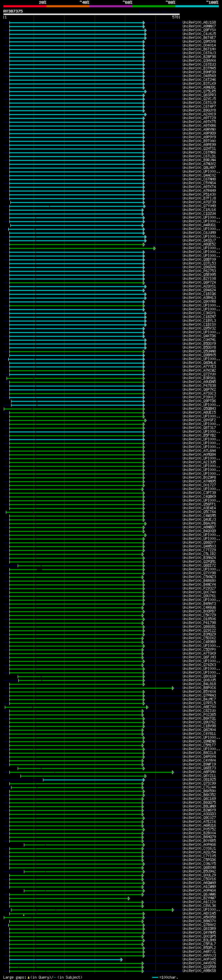Select hit label UniRef100_Q6EE72
The height and width of the screenshot is (980, 222).
(199, 565)
